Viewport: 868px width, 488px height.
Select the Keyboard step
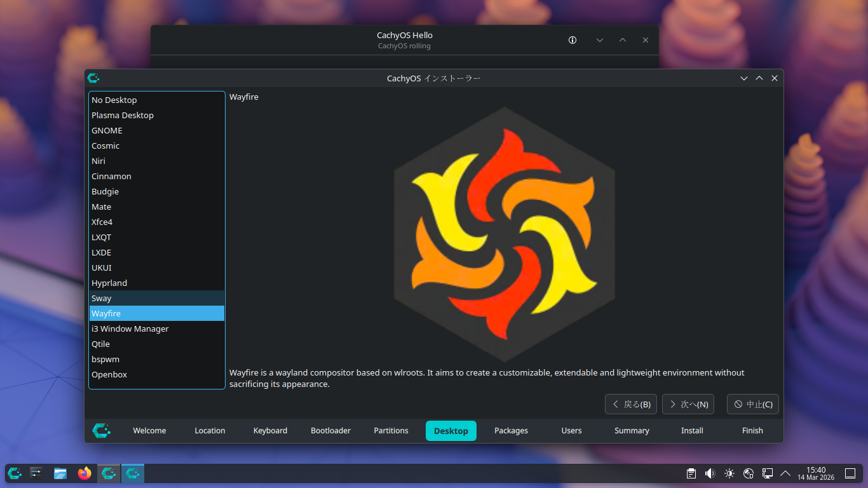pos(270,431)
